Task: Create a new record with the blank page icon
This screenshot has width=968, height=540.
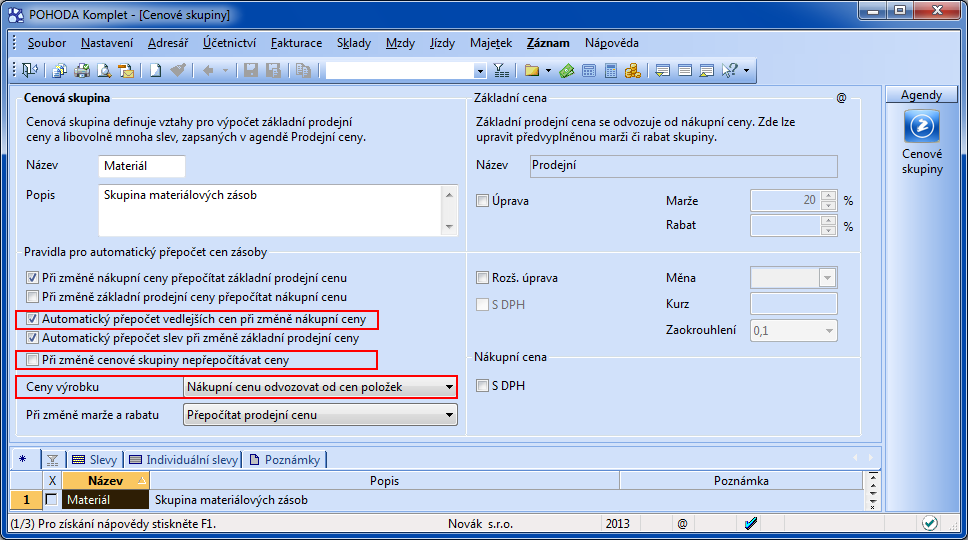Action: point(156,71)
